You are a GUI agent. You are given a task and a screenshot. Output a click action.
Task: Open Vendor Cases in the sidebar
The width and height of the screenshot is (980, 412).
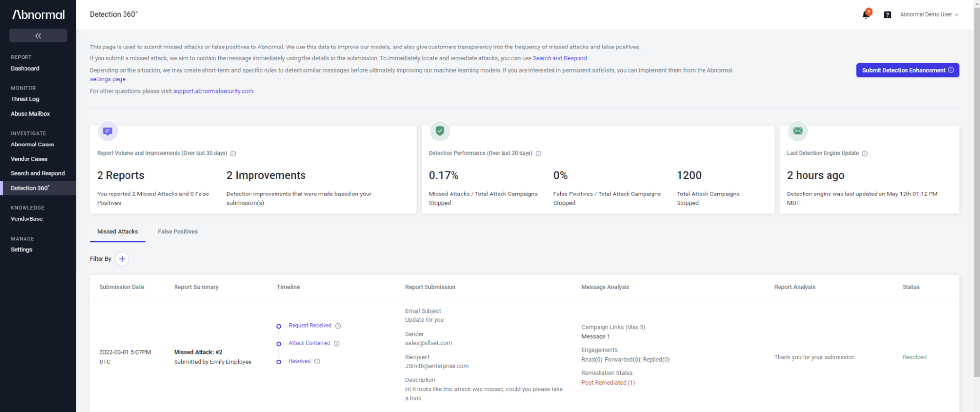click(x=29, y=159)
